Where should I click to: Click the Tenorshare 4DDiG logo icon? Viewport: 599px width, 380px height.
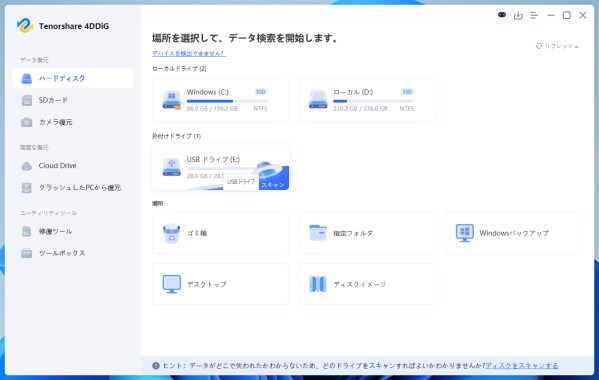click(x=25, y=26)
